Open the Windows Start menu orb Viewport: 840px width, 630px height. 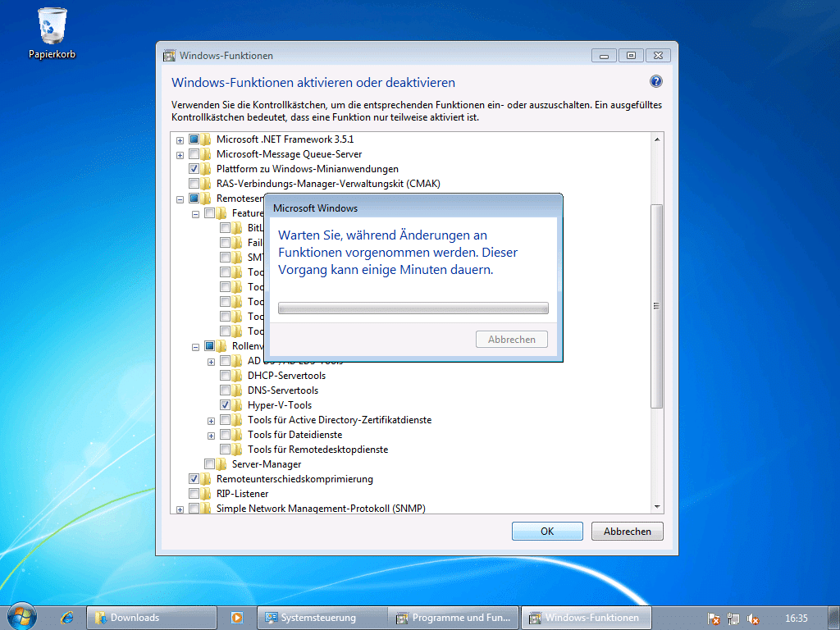22,617
